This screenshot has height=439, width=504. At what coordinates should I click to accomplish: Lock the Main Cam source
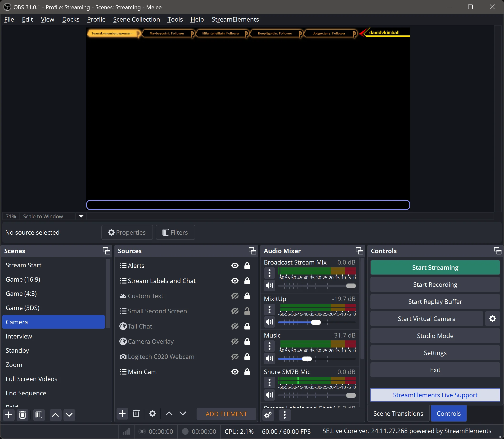pos(247,372)
